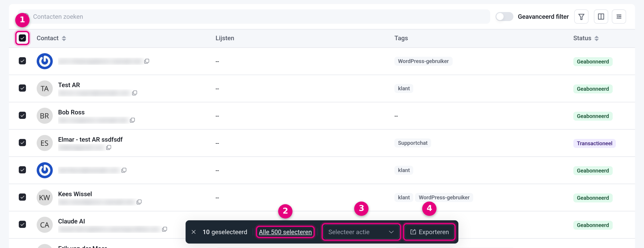The height and width of the screenshot is (248, 644).
Task: Sort by Contact column arrows
Action: tap(64, 38)
